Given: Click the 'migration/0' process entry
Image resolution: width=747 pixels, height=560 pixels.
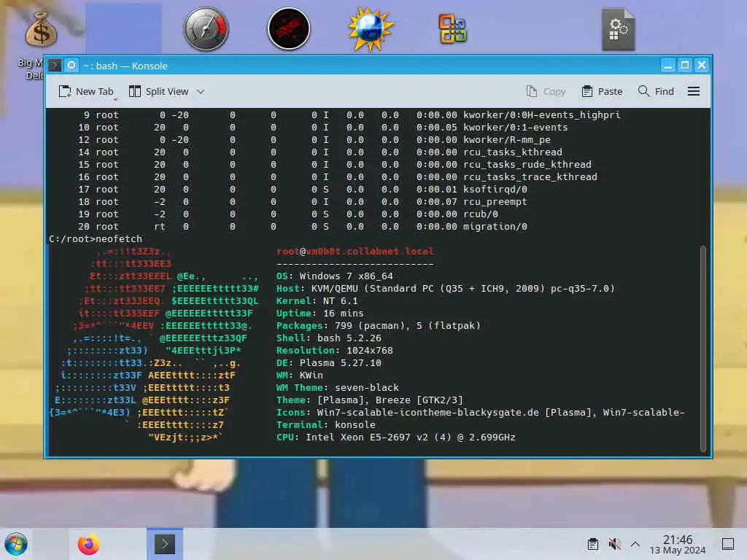Looking at the screenshot, I should coord(495,227).
